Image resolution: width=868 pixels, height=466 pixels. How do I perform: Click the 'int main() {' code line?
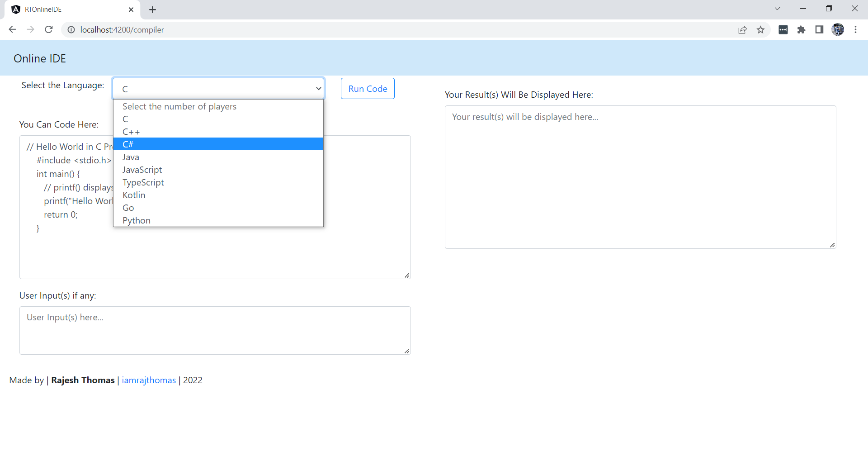(58, 174)
